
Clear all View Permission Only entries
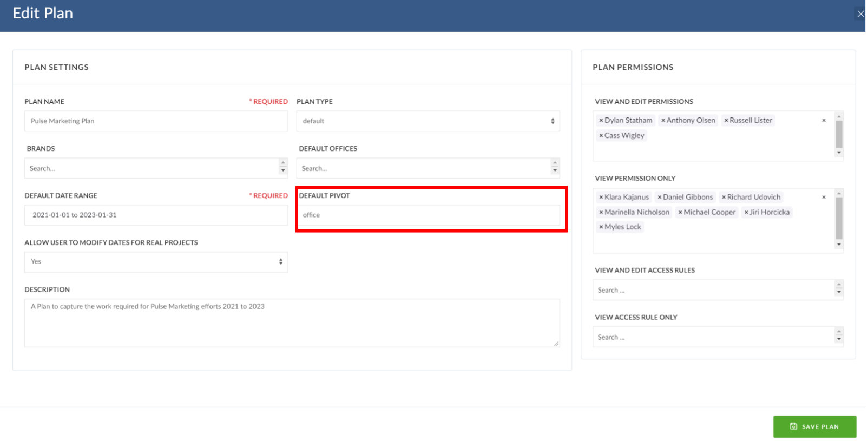click(824, 198)
